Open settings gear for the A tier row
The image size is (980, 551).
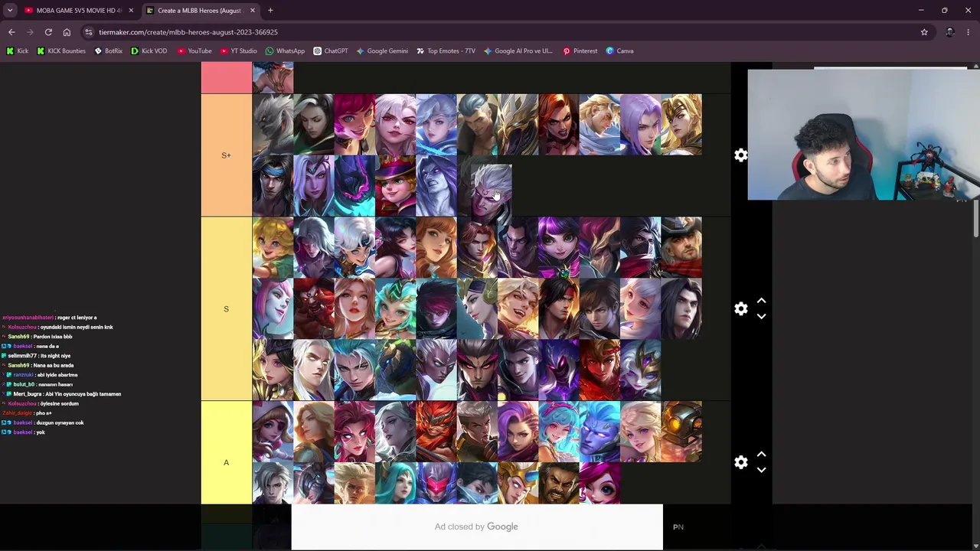(x=740, y=462)
